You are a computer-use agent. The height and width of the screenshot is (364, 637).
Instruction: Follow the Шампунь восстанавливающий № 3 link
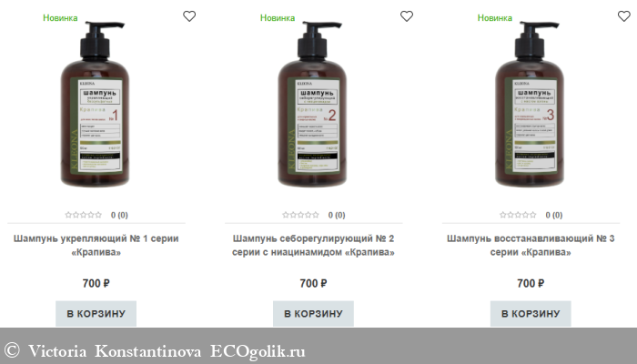click(531, 246)
